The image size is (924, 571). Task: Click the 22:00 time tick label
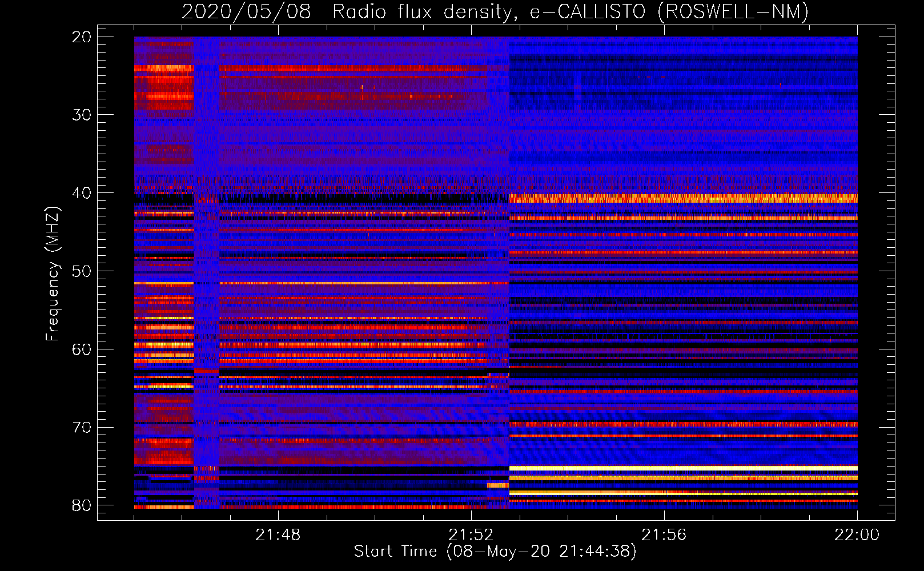(857, 535)
